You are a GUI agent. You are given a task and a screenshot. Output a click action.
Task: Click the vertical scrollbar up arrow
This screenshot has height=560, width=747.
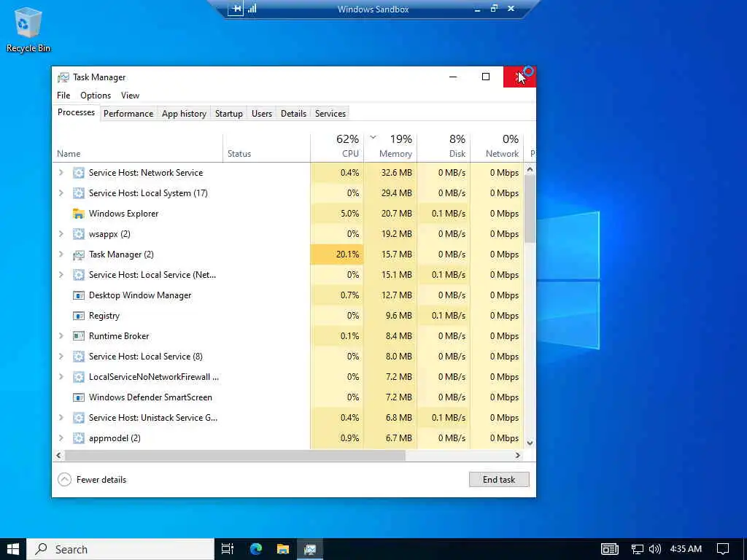[x=530, y=169]
